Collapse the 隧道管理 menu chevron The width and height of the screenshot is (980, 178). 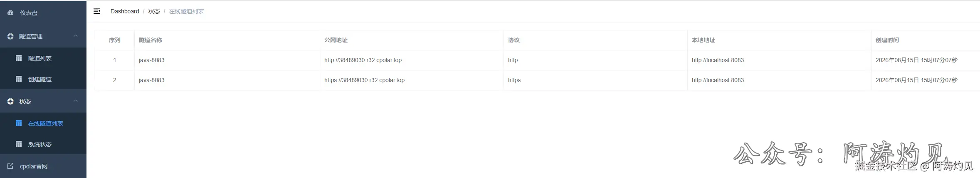pyautogui.click(x=76, y=36)
